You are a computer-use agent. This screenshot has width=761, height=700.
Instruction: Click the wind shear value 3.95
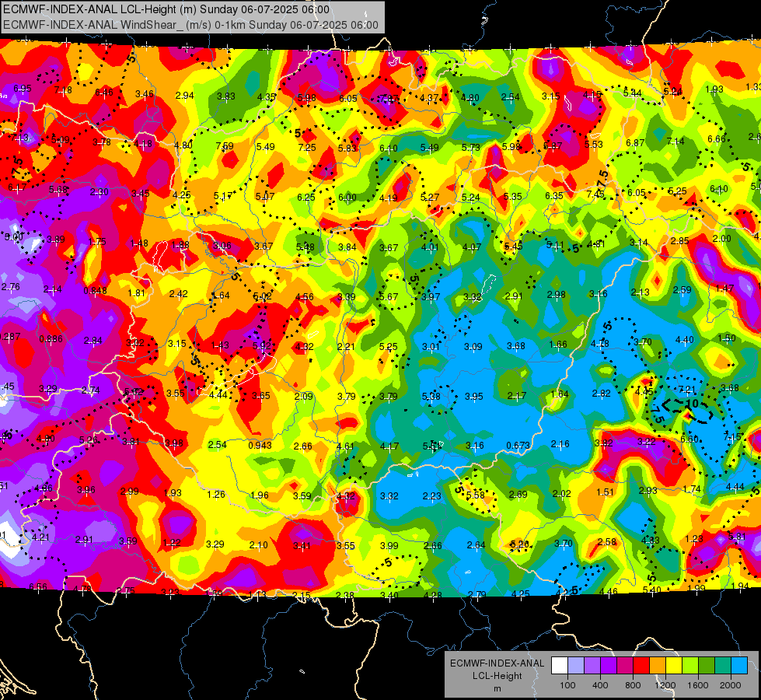point(473,397)
